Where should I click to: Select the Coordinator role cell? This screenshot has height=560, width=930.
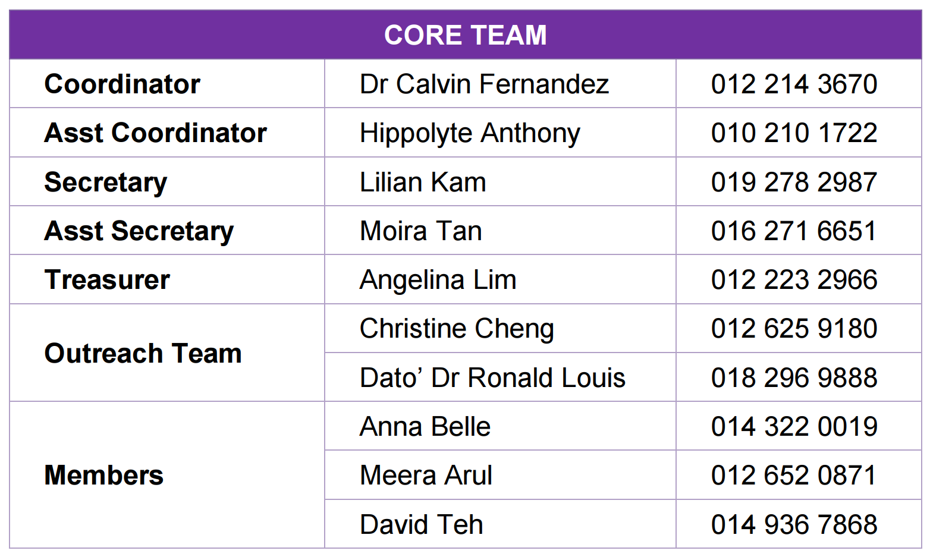(x=122, y=84)
